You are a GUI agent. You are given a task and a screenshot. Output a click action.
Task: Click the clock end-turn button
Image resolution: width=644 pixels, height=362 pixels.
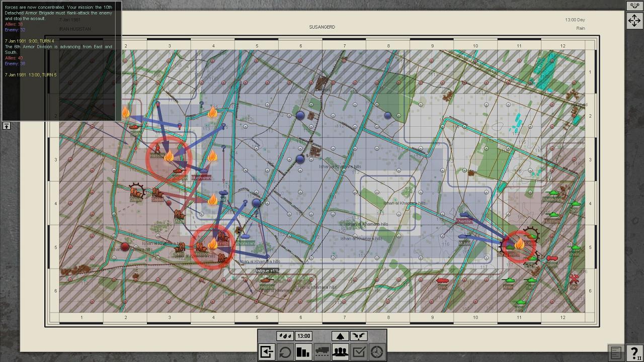(377, 352)
